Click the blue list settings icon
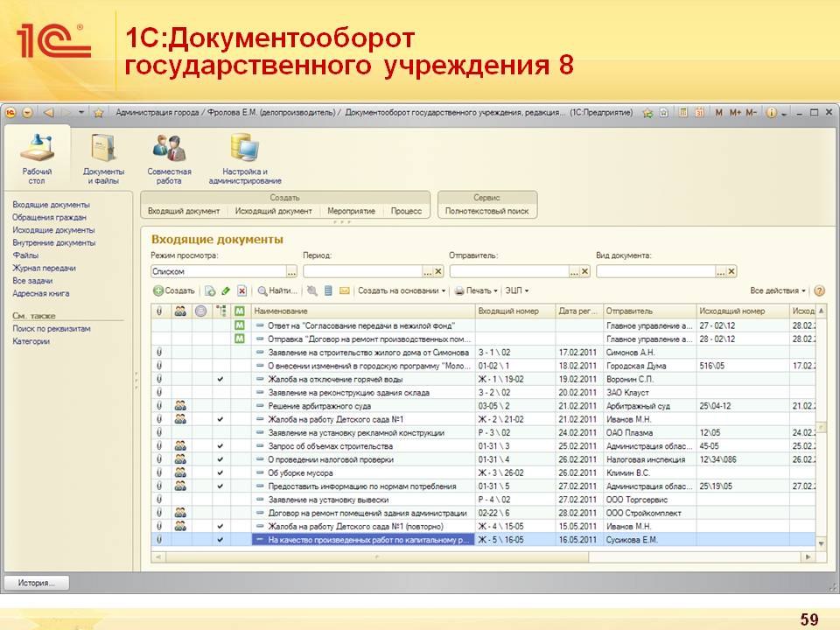 tap(328, 290)
